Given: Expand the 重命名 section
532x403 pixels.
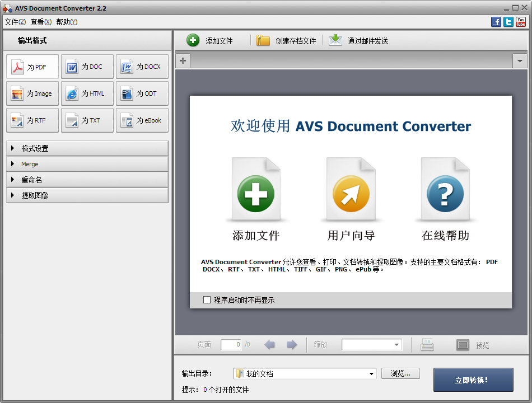Looking at the screenshot, I should click(x=87, y=180).
